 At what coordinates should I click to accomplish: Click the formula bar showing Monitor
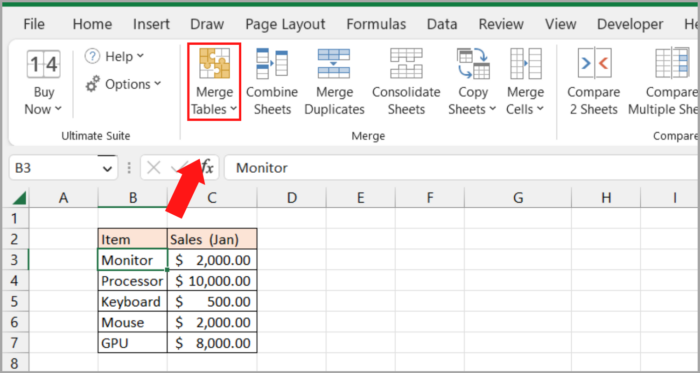tap(461, 168)
